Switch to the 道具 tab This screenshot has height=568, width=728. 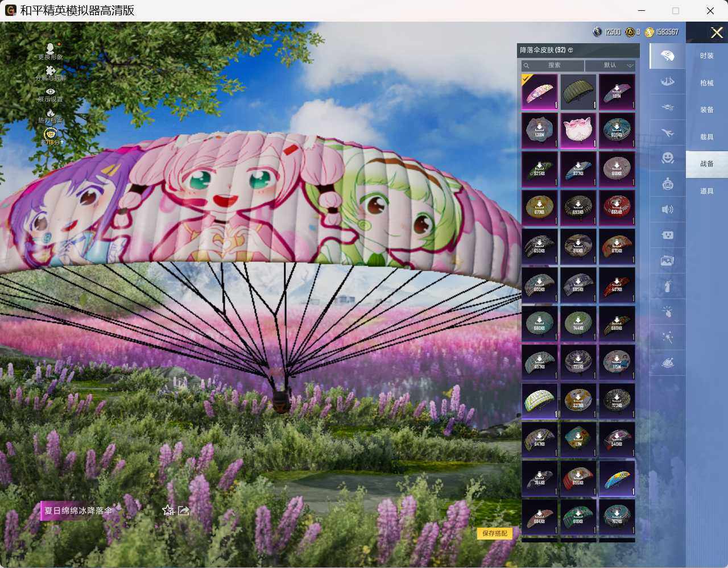707,191
